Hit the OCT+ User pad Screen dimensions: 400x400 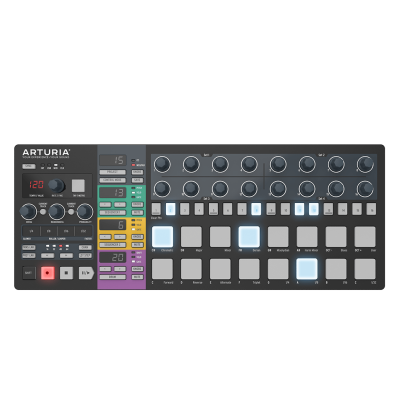(365, 236)
